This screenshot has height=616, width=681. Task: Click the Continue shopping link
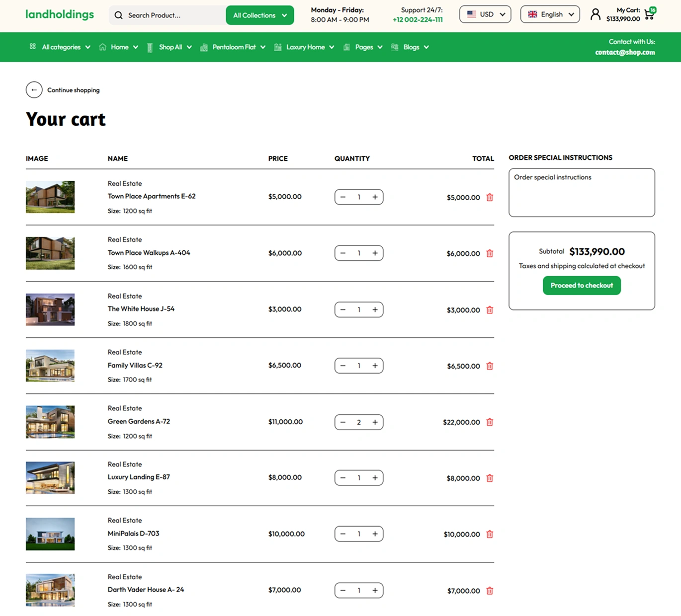point(73,90)
